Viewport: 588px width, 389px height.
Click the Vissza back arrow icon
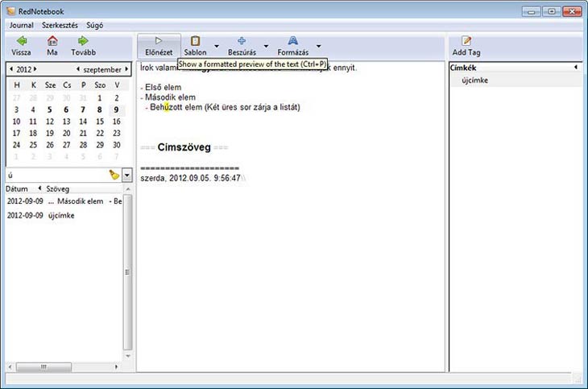pyautogui.click(x=22, y=41)
